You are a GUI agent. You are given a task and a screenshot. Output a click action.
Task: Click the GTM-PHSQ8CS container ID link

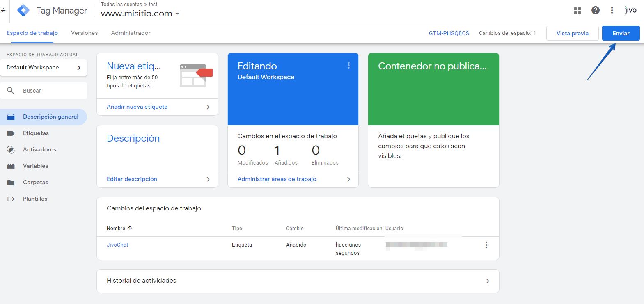tap(449, 33)
